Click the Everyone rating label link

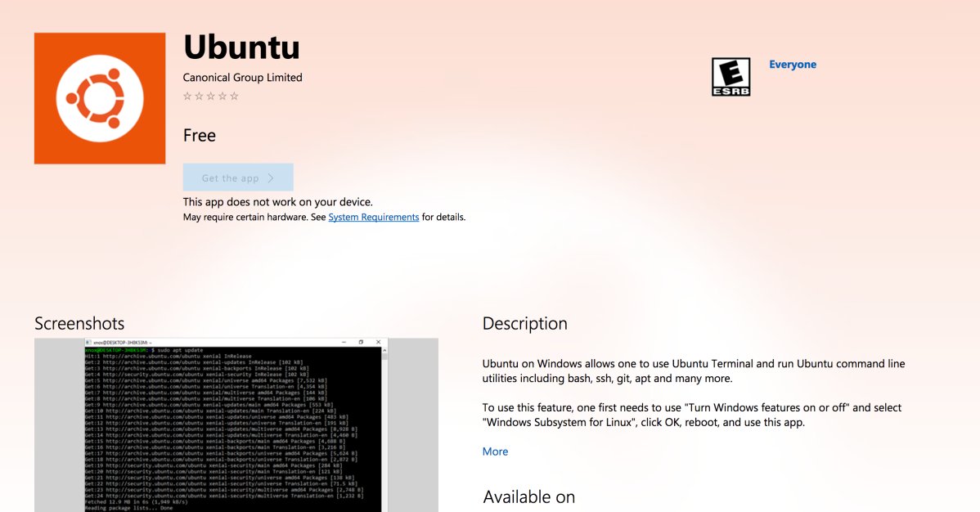coord(792,64)
